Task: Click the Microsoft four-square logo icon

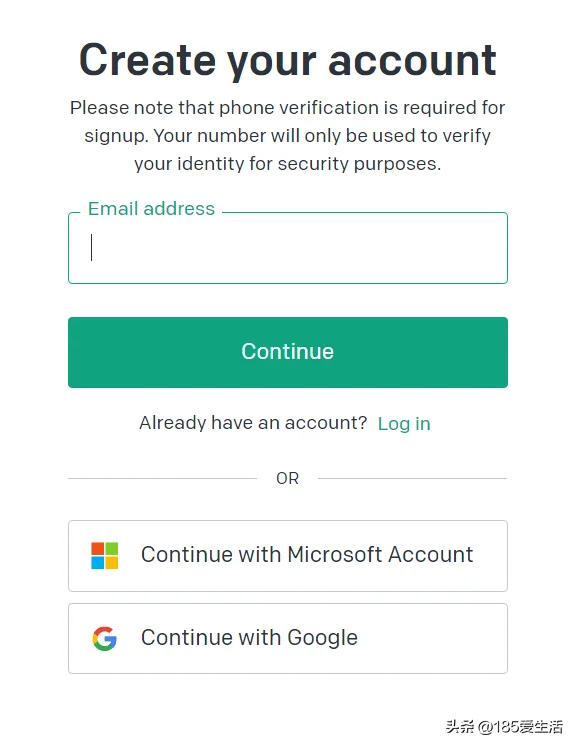Action: click(104, 555)
